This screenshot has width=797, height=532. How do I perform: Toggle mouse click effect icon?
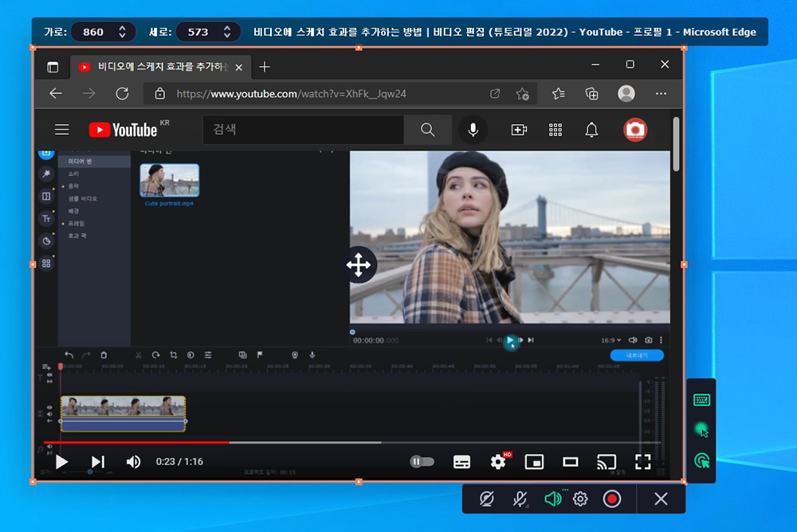click(701, 461)
